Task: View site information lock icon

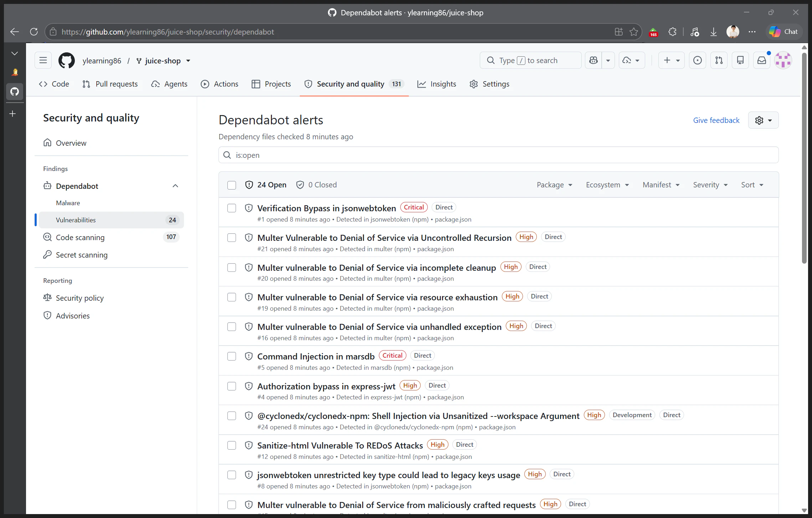Action: click(53, 32)
